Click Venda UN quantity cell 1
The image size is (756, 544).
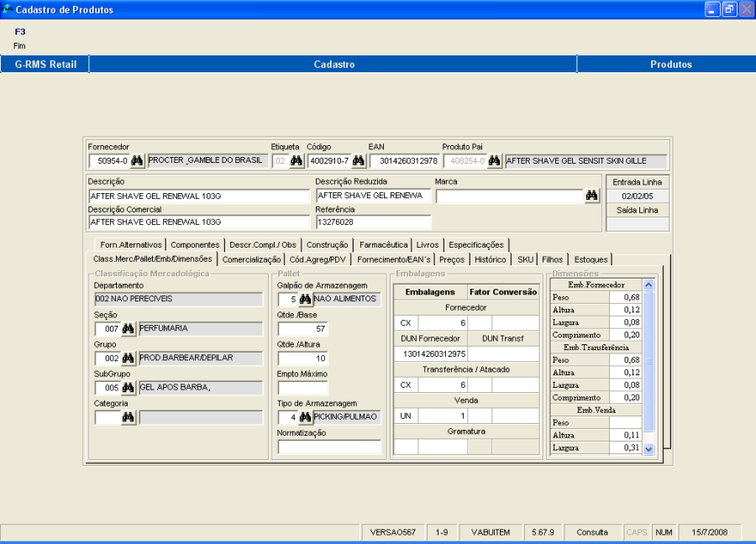pos(442,416)
